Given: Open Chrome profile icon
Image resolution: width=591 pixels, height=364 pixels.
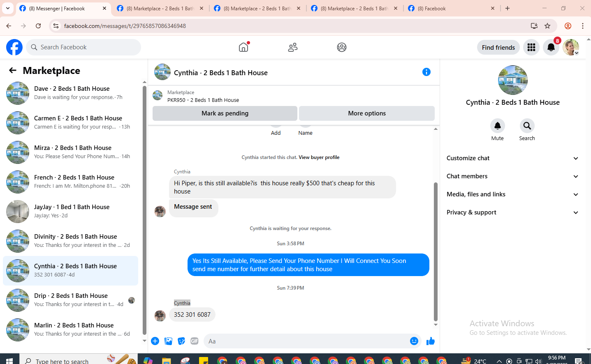Looking at the screenshot, I should [x=568, y=26].
